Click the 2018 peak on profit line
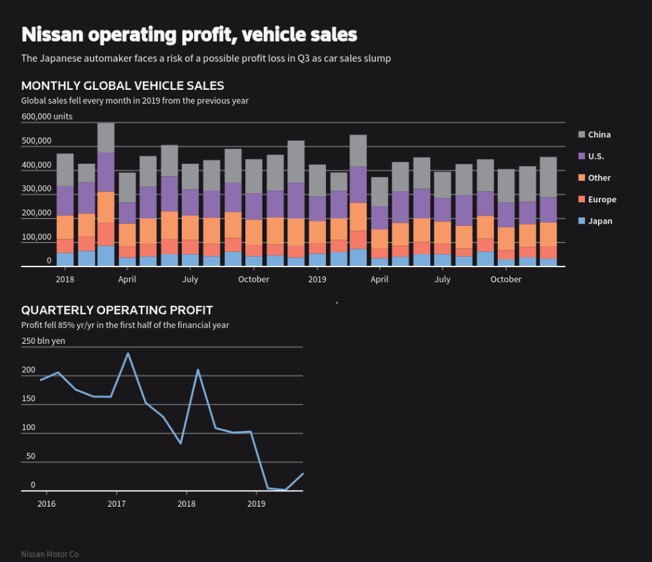This screenshot has height=562, width=652. pos(198,370)
